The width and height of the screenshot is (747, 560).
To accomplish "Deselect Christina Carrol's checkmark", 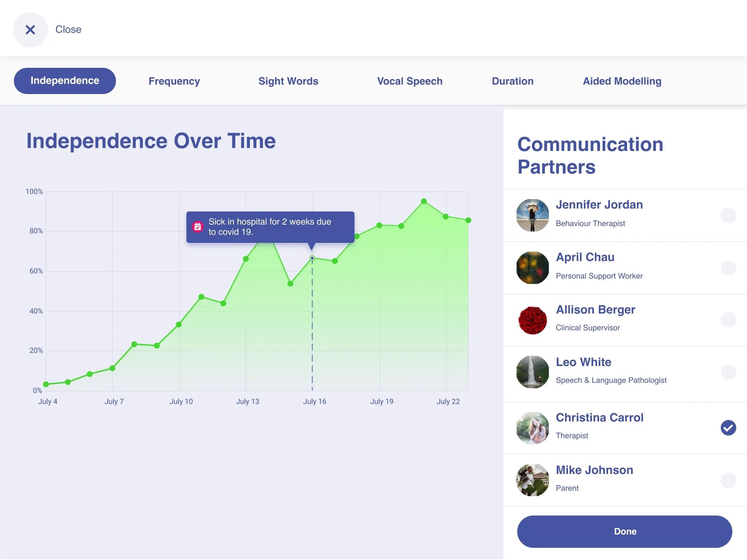I will point(728,428).
